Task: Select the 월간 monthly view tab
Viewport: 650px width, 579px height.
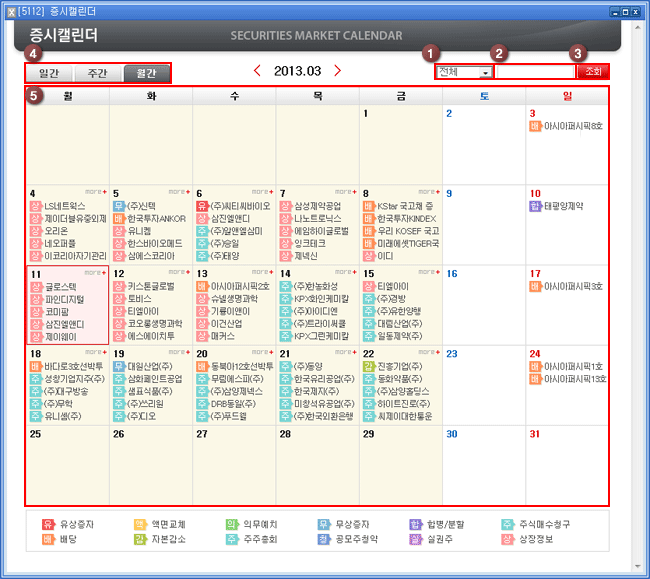Action: point(146,73)
